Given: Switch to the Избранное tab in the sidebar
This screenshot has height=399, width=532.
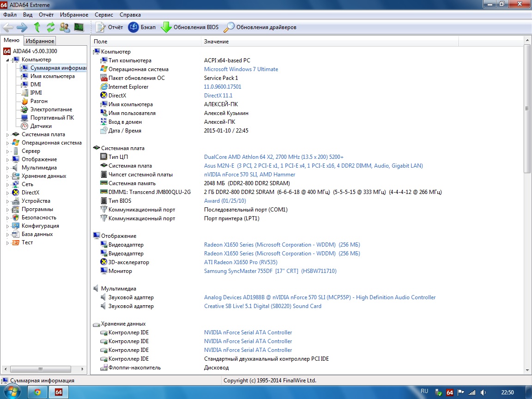Looking at the screenshot, I should 40,41.
